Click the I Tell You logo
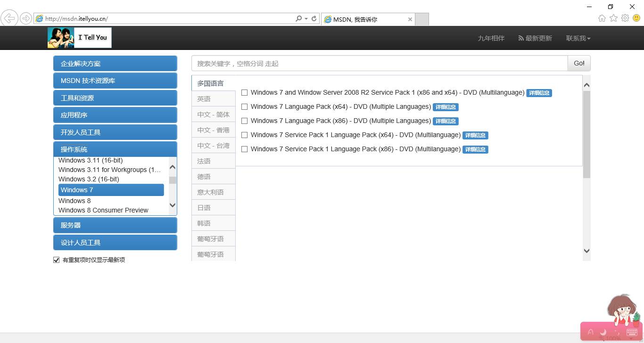The image size is (644, 343). pyautogui.click(x=80, y=38)
